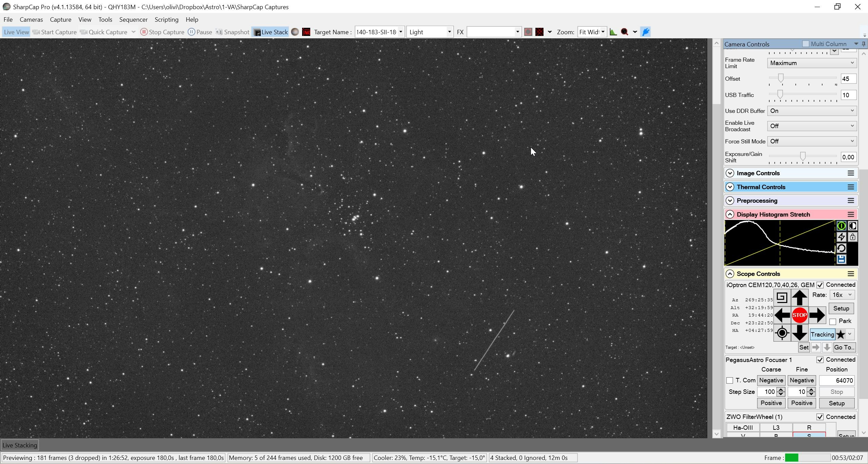Viewport: 868px width, 464px height.
Task: Click the Live Stack toolbar button
Action: click(271, 32)
